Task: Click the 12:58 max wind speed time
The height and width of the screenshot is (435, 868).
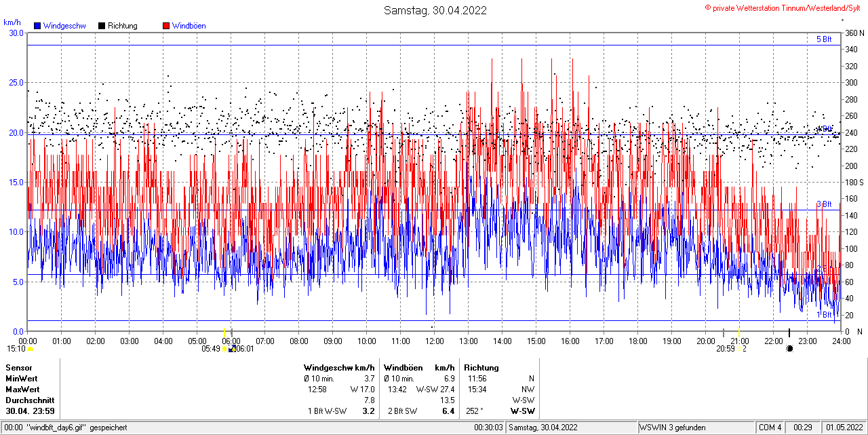Action: coord(317,389)
